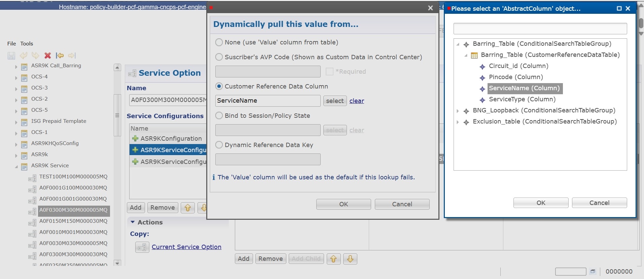Open the Tools menu
Image resolution: width=644 pixels, height=279 pixels.
pos(27,43)
